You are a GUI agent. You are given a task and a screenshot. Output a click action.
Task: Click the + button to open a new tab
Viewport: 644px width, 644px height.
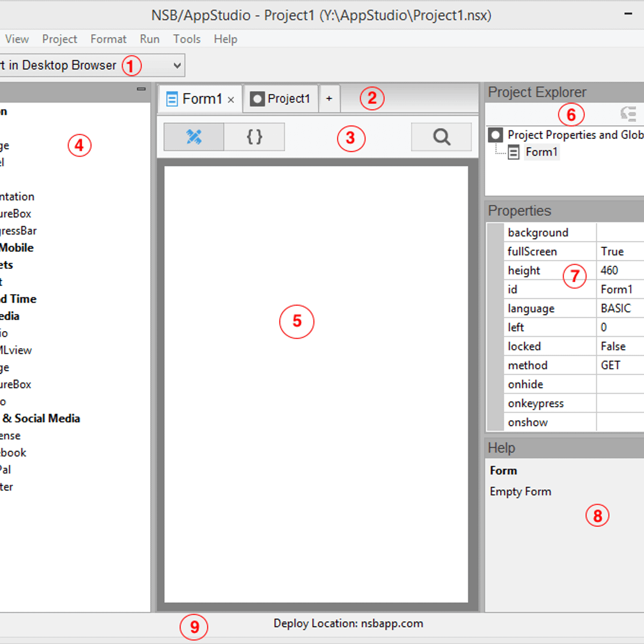[329, 98]
